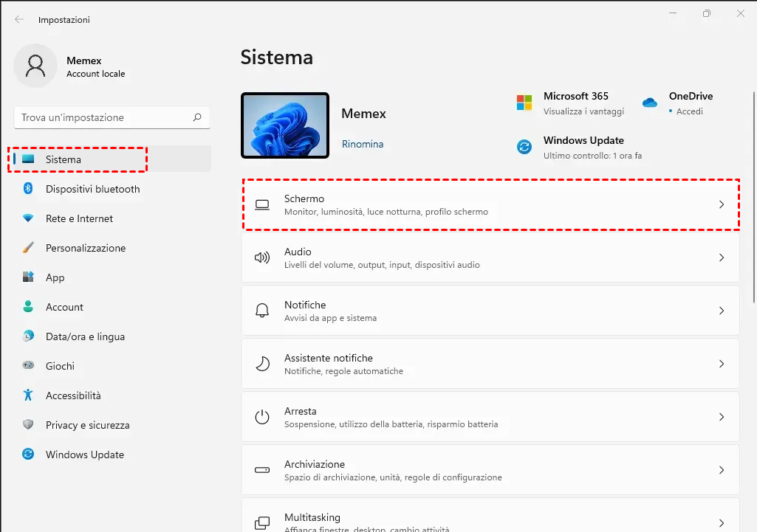The height and width of the screenshot is (532, 757).
Task: Select Data/ora e lingua in the sidebar
Action: (x=85, y=336)
